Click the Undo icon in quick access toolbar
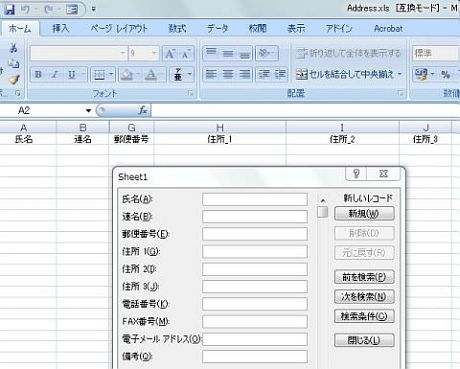This screenshot has width=460, height=369. (25, 9)
